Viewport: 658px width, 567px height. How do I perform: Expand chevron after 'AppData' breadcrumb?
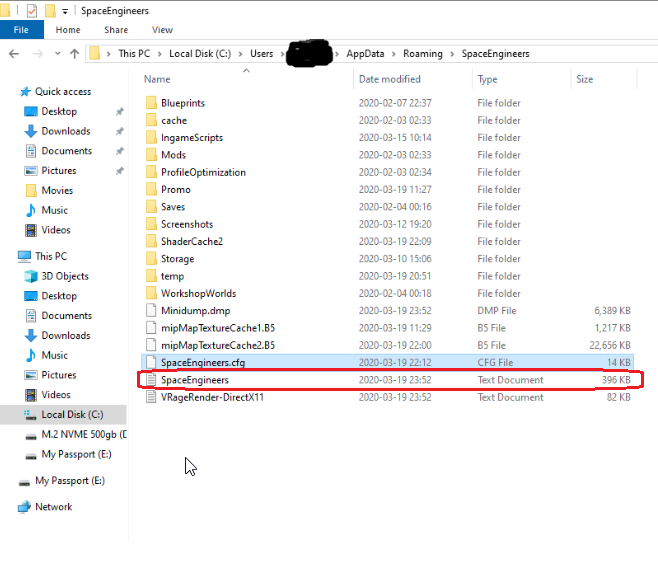click(394, 54)
